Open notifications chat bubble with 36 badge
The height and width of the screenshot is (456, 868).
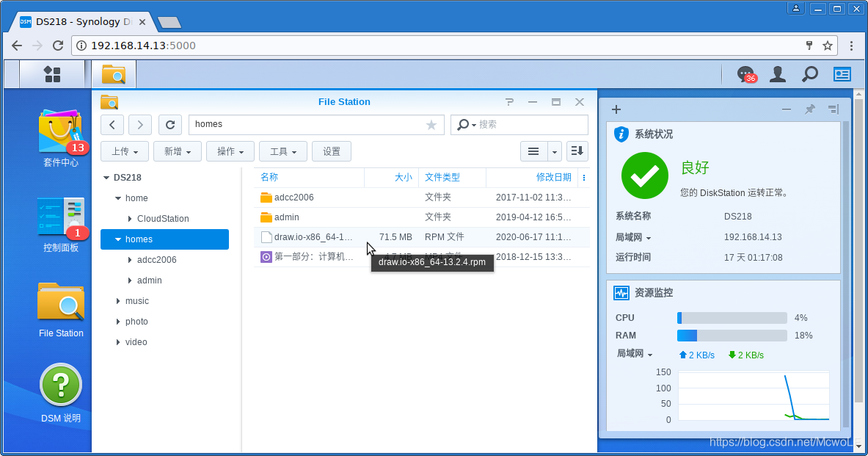746,74
